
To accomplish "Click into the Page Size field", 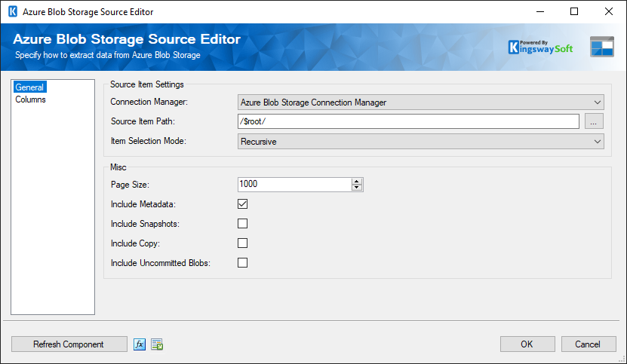I will [295, 184].
